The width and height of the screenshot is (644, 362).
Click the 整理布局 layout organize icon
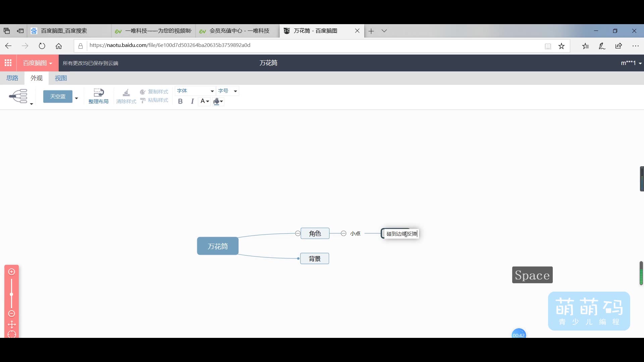click(x=98, y=93)
